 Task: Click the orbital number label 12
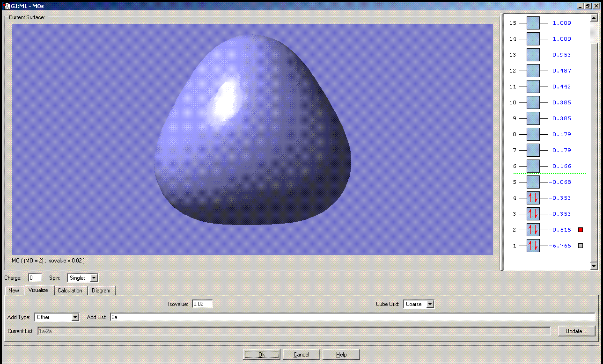point(513,71)
